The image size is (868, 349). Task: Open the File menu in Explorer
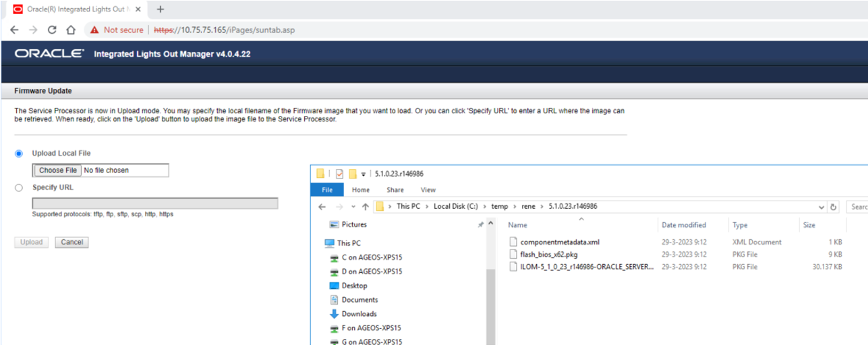tap(326, 190)
